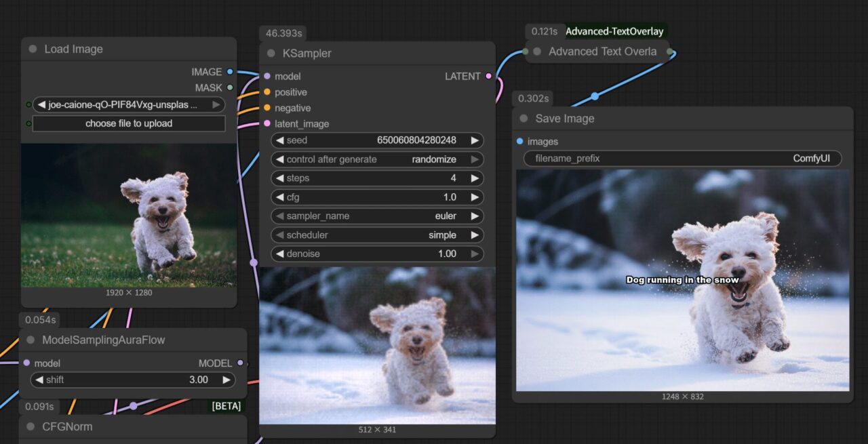This screenshot has width=868, height=444.
Task: Open the scheduler dropdown showing simple
Action: 377,235
